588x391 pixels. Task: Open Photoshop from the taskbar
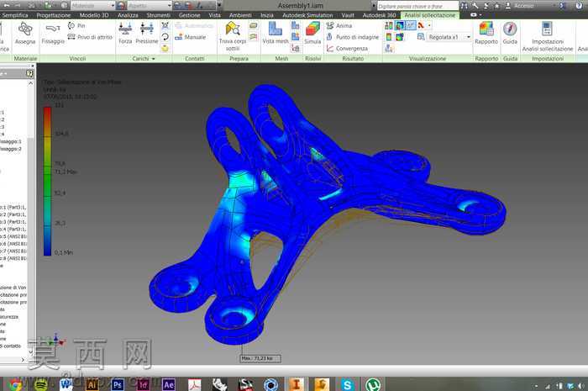(118, 384)
